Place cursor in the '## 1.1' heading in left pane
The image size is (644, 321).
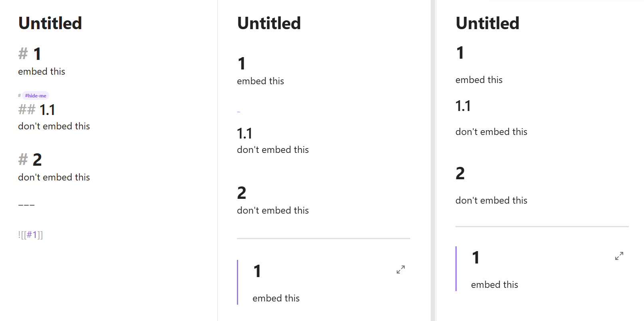[47, 110]
